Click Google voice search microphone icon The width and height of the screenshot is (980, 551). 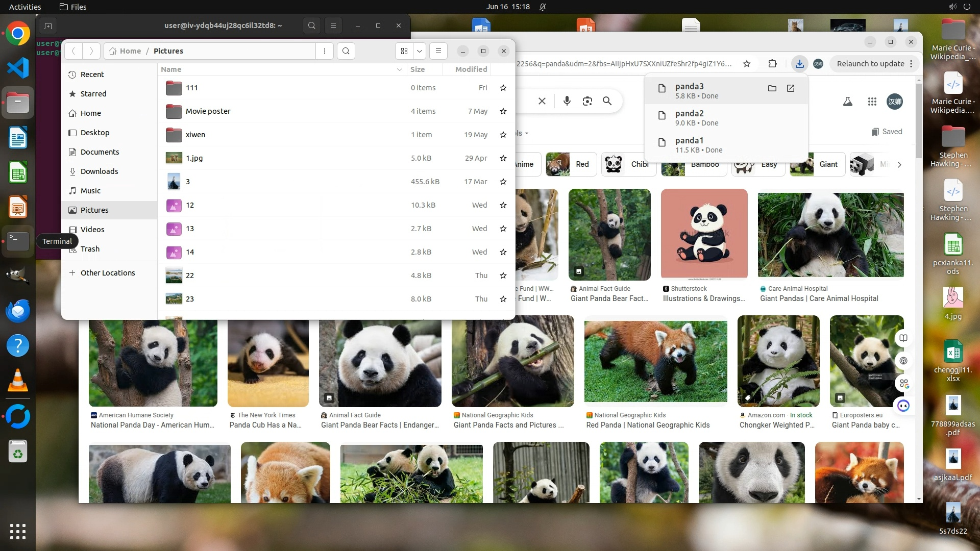tap(567, 101)
